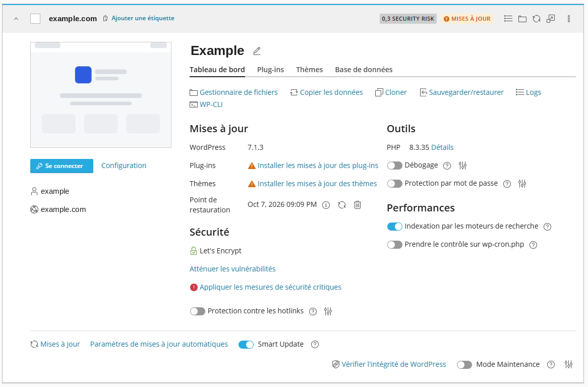588x387 pixels.
Task: Click the Cloner link
Action: tap(391, 92)
